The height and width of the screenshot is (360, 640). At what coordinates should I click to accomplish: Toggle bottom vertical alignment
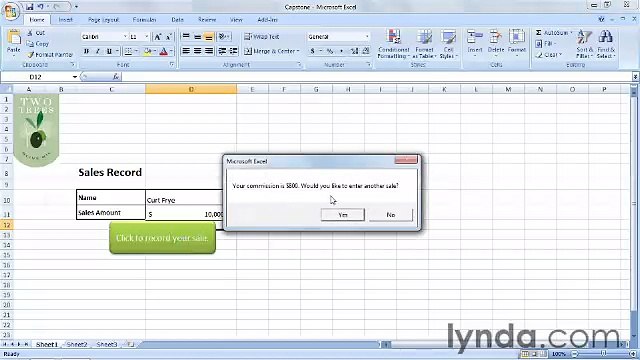pos(209,37)
